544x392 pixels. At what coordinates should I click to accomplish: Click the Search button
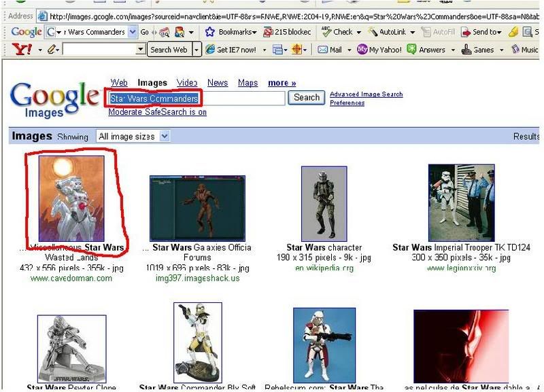pyautogui.click(x=307, y=98)
